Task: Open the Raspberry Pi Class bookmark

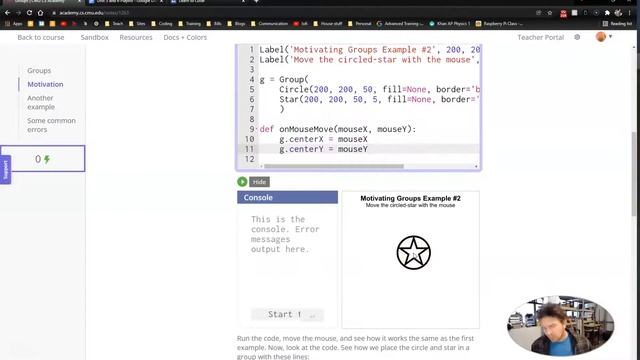Action: 499,24
